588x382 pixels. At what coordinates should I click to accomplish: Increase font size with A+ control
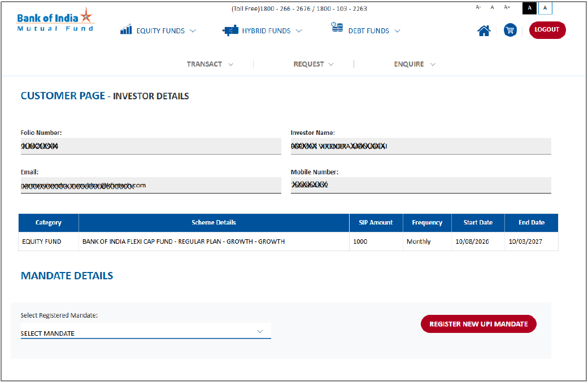[x=507, y=7]
